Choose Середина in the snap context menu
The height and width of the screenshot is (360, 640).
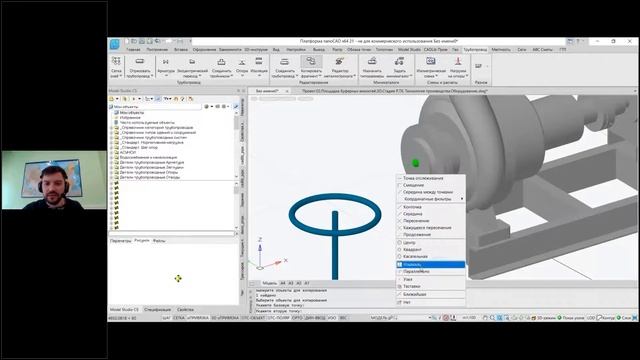[x=431, y=214]
